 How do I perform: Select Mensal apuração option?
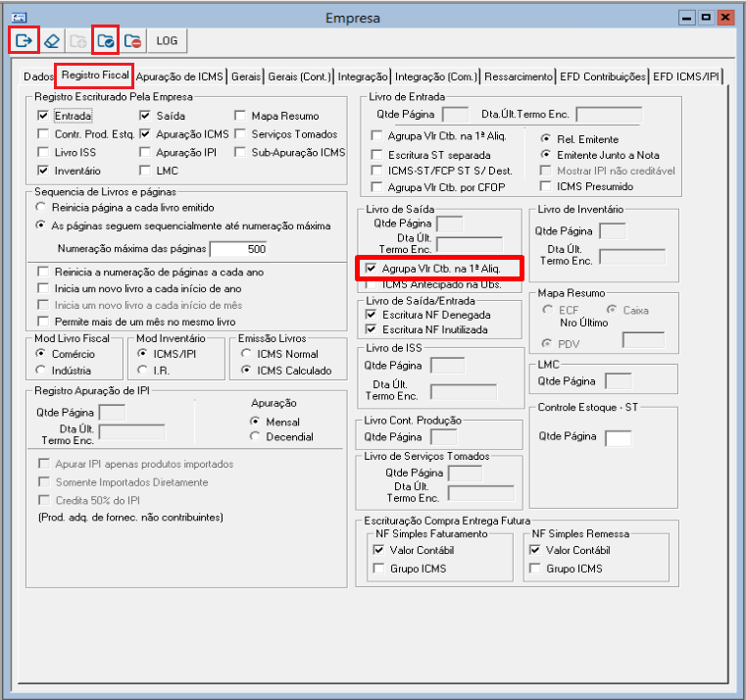[x=255, y=422]
